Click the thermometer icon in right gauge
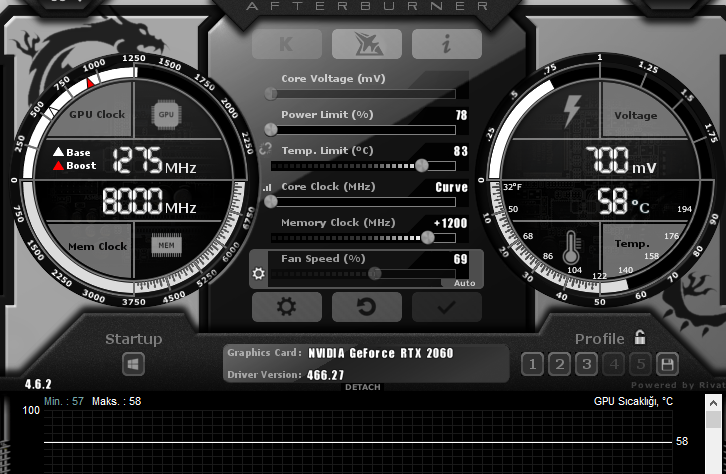This screenshot has height=474, width=726. (x=571, y=248)
